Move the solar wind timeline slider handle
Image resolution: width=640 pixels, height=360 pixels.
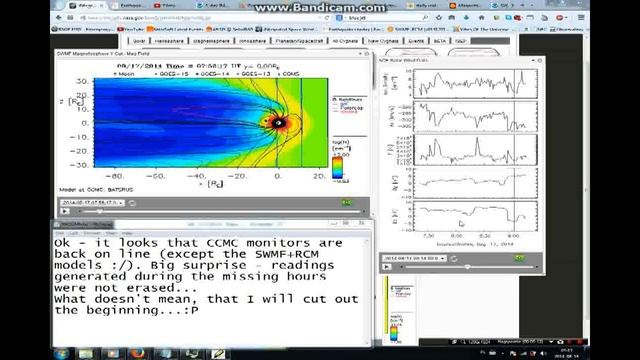pyautogui.click(x=467, y=267)
